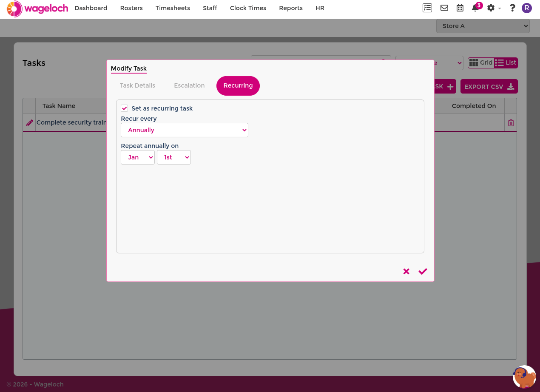
Task: Delete task using trash icon
Action: 511,123
